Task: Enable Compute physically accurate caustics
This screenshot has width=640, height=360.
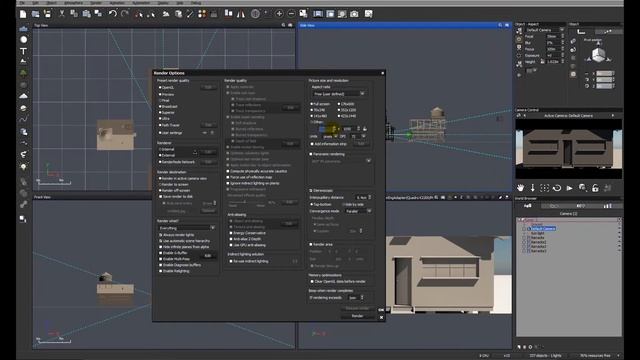Action: click(257, 171)
